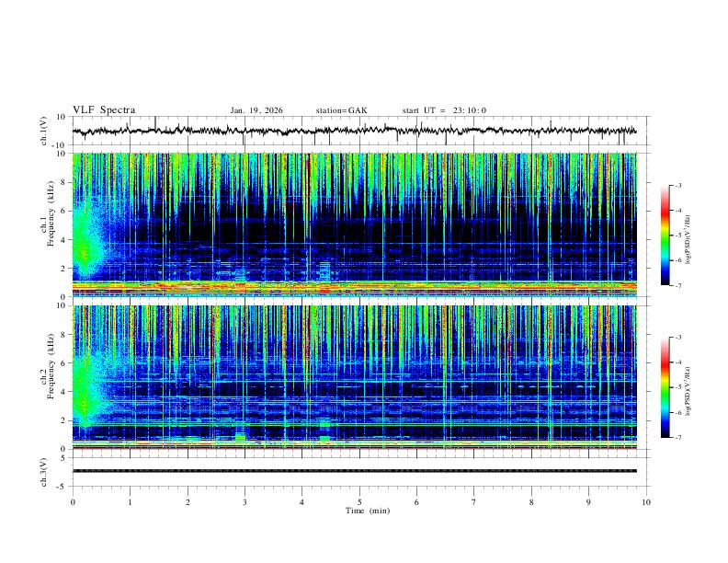728x563 pixels.
Task: Click the "10" tick on the time axis
Action: [646, 502]
